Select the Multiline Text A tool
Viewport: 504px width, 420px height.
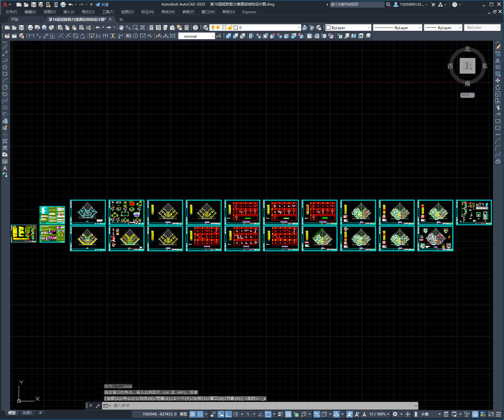(x=5, y=168)
